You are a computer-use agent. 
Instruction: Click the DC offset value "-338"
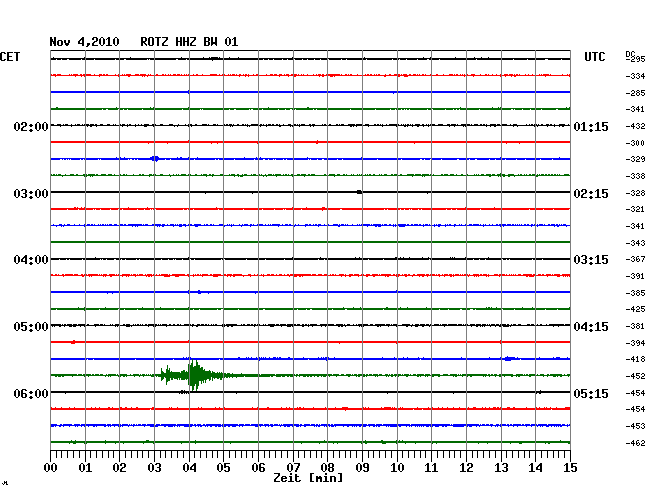(635, 176)
